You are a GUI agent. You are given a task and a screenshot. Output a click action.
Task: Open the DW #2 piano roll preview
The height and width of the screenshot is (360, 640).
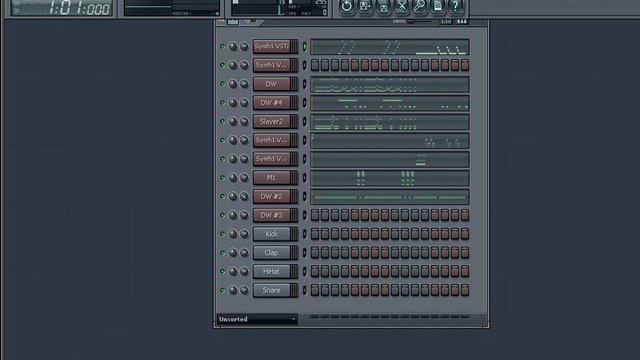click(x=390, y=197)
